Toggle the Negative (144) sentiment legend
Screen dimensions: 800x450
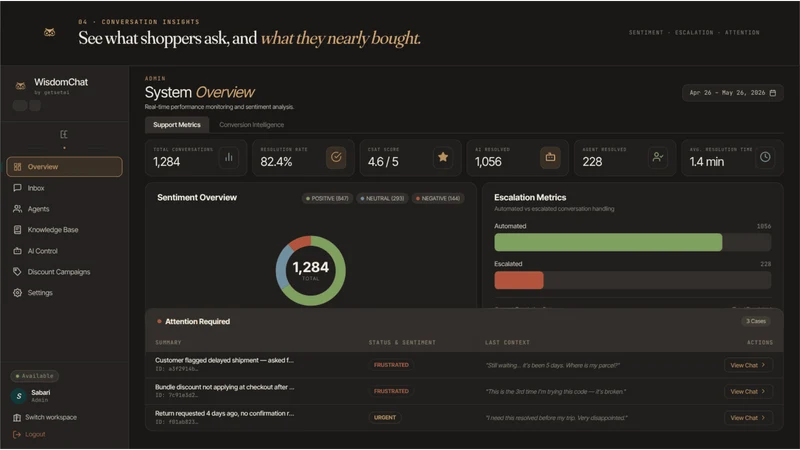click(438, 198)
